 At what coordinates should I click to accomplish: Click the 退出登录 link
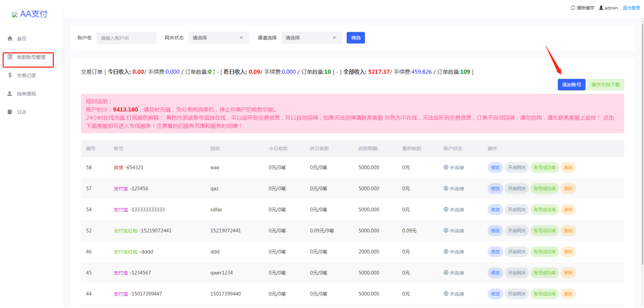click(x=631, y=8)
